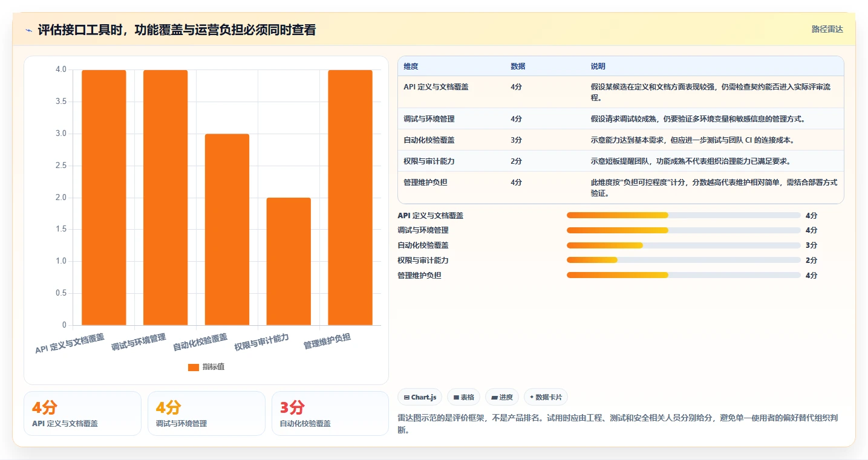The image size is (868, 460).
Task: Click the 管理维护负担 x-axis label
Action: tap(327, 342)
